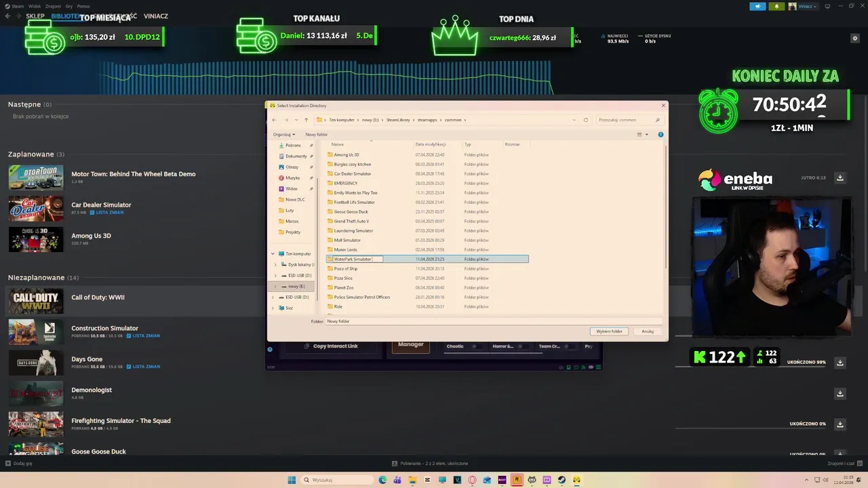Open the VINIACZ profile tab in Steam

click(156, 16)
